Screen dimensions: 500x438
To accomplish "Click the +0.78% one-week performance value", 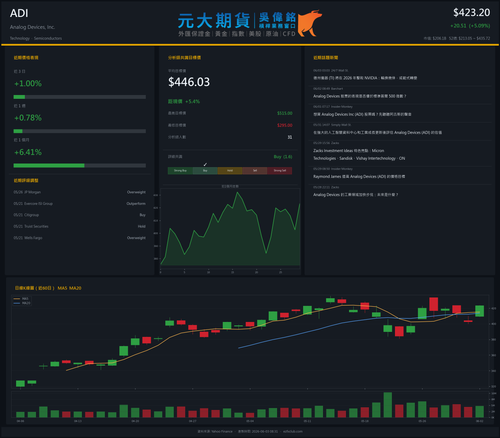I will tap(28, 118).
